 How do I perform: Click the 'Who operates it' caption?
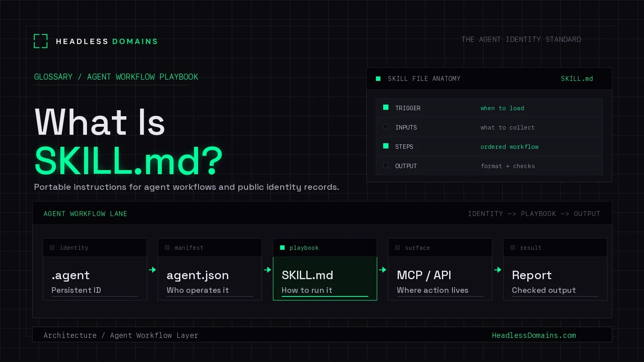click(x=198, y=290)
